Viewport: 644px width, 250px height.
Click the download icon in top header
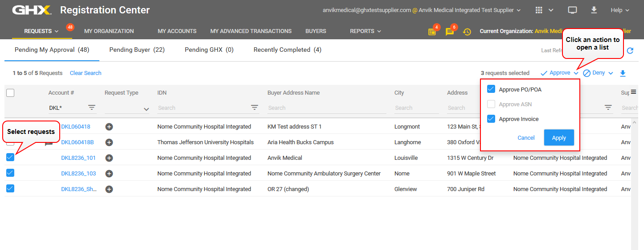coord(594,10)
